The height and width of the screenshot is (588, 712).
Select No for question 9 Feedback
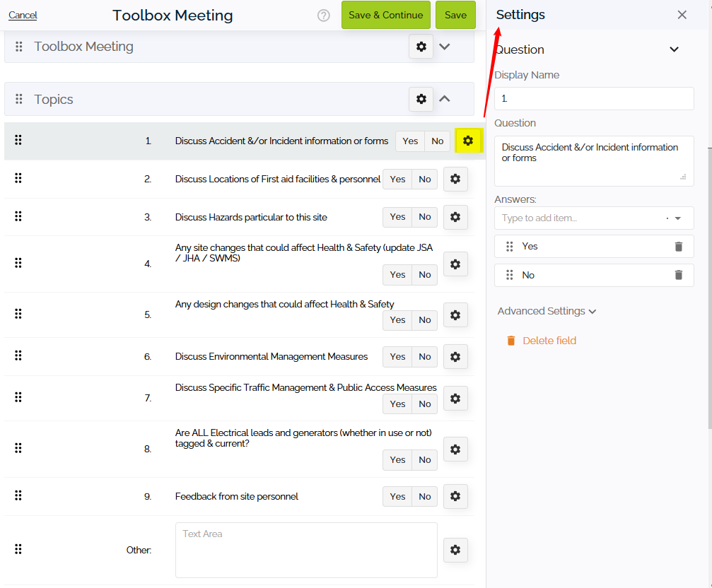pyautogui.click(x=424, y=496)
